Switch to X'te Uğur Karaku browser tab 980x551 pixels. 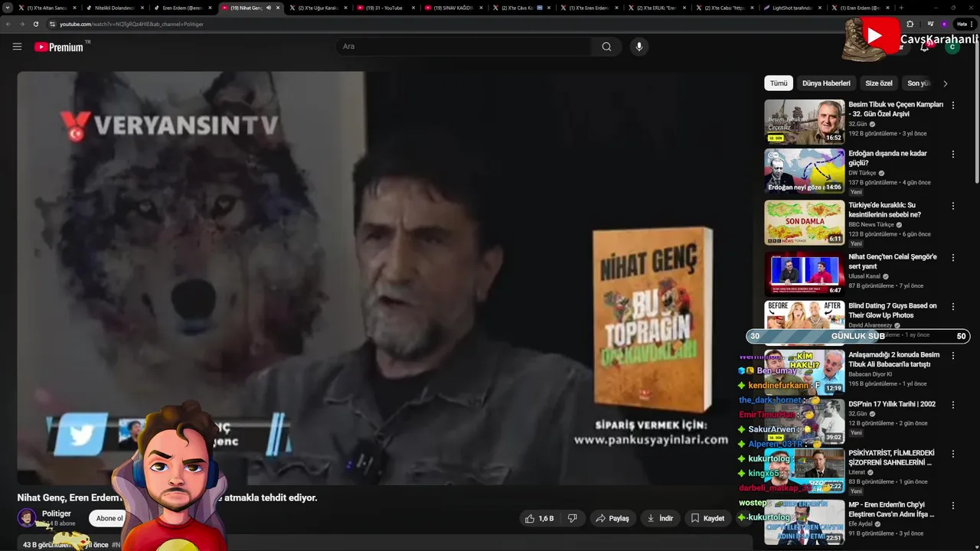coord(317,8)
